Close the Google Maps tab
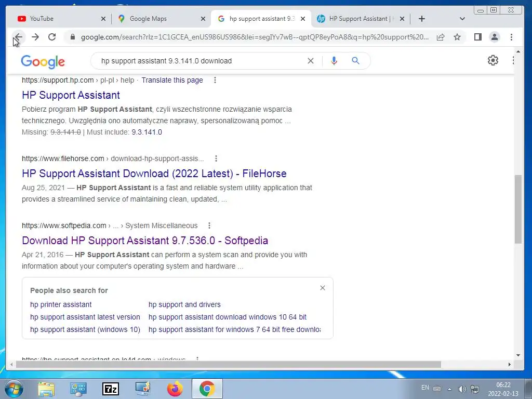Image resolution: width=532 pixels, height=399 pixels. (x=203, y=19)
